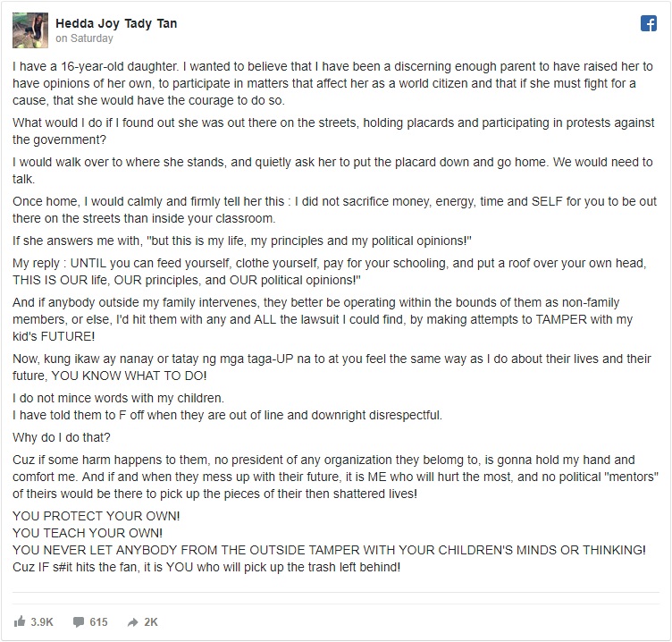This screenshot has height=642, width=672.
Task: Click the "Cuz IF s#it hits the fan" line
Action: coord(206,565)
